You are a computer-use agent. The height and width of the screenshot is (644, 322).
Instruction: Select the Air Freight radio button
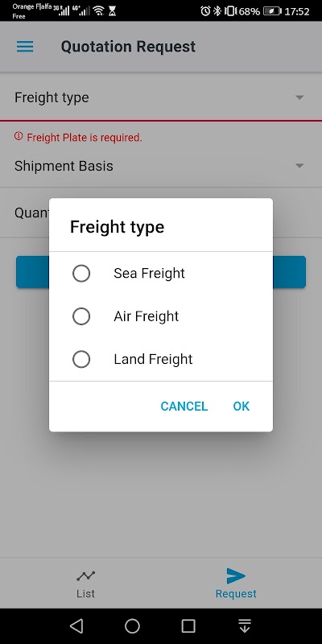coord(81,316)
